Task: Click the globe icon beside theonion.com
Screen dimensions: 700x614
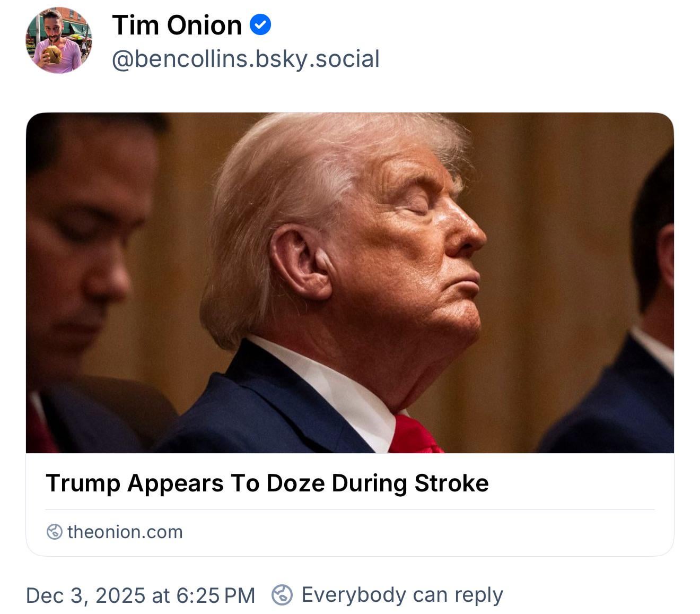Action: (54, 532)
